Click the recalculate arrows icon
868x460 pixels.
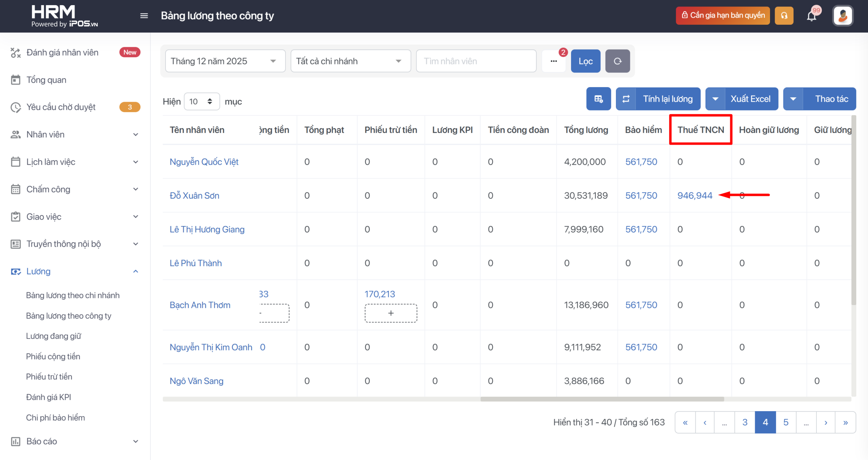[626, 99]
